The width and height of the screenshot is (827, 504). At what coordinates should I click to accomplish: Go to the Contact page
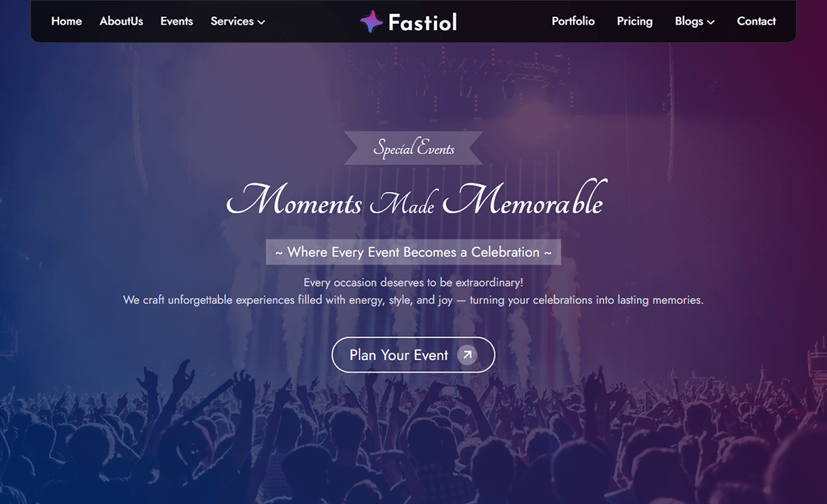coord(756,21)
